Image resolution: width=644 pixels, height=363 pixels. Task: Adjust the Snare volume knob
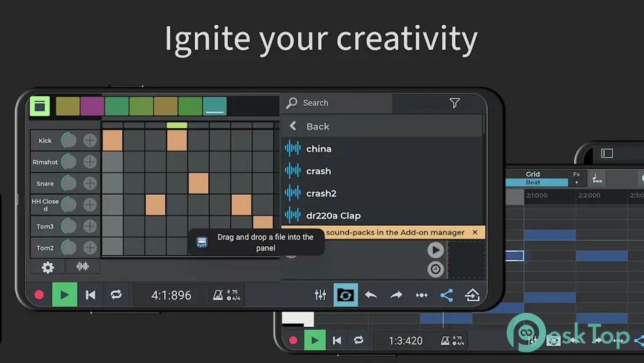click(x=68, y=183)
